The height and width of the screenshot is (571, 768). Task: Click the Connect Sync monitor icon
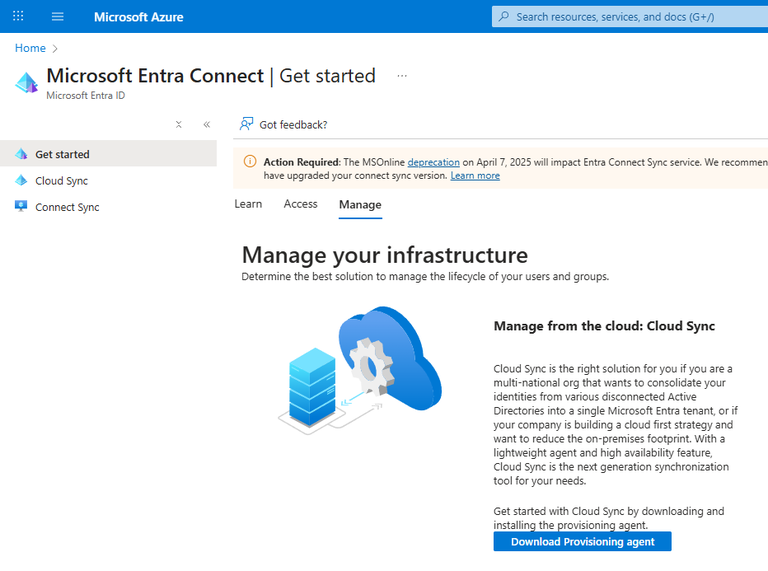coord(21,206)
